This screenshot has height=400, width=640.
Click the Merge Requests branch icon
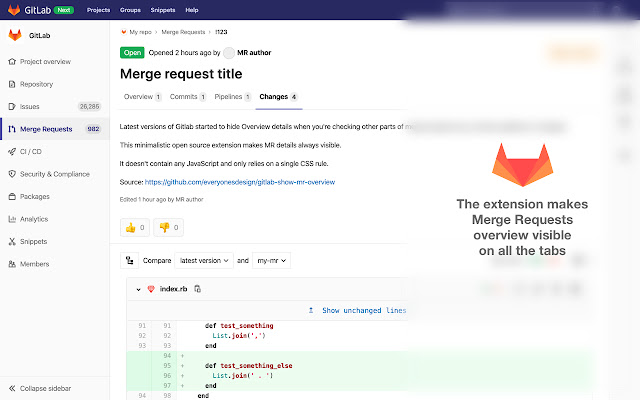(x=12, y=129)
